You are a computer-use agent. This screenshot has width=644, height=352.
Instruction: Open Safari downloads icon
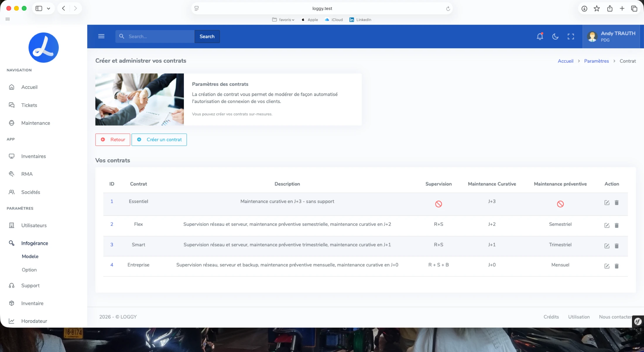(584, 8)
